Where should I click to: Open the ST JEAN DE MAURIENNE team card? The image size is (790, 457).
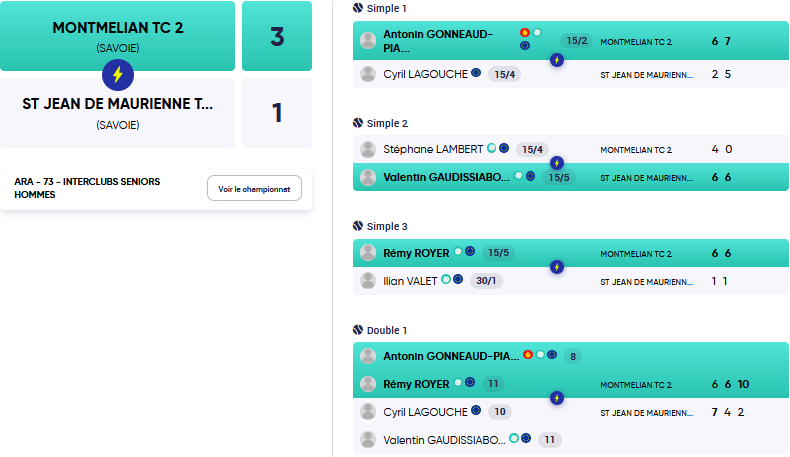tap(117, 113)
